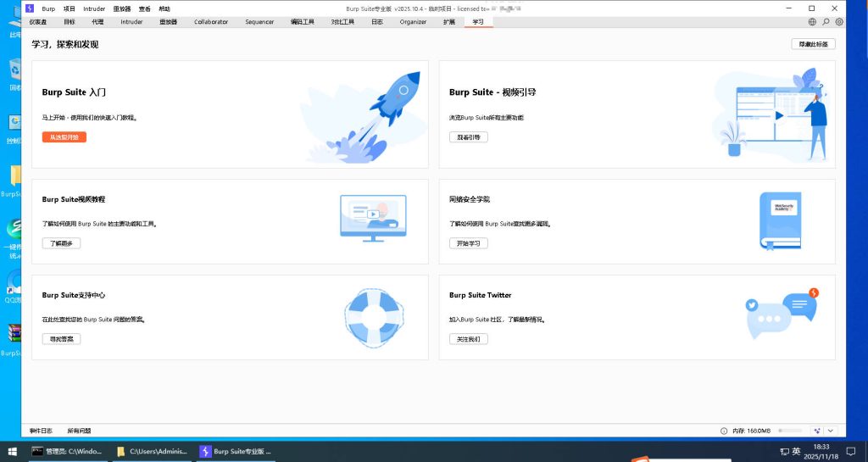This screenshot has height=462, width=868.
Task: Switch to the 代理 tab
Action: [97, 22]
